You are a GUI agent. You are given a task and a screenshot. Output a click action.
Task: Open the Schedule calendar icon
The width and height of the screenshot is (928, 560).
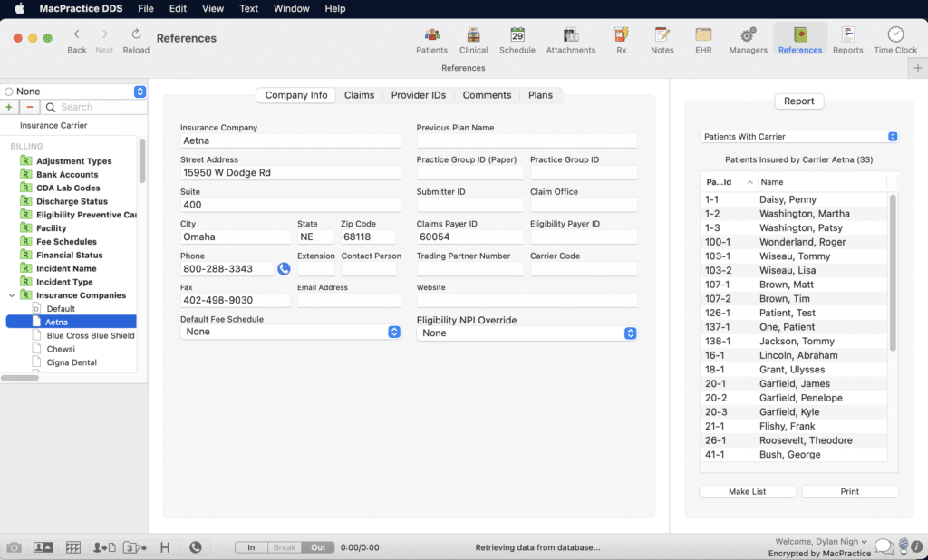517,40
